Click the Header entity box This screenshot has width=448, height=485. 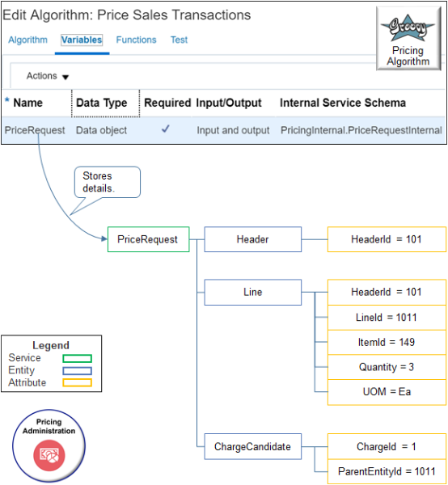tap(253, 239)
